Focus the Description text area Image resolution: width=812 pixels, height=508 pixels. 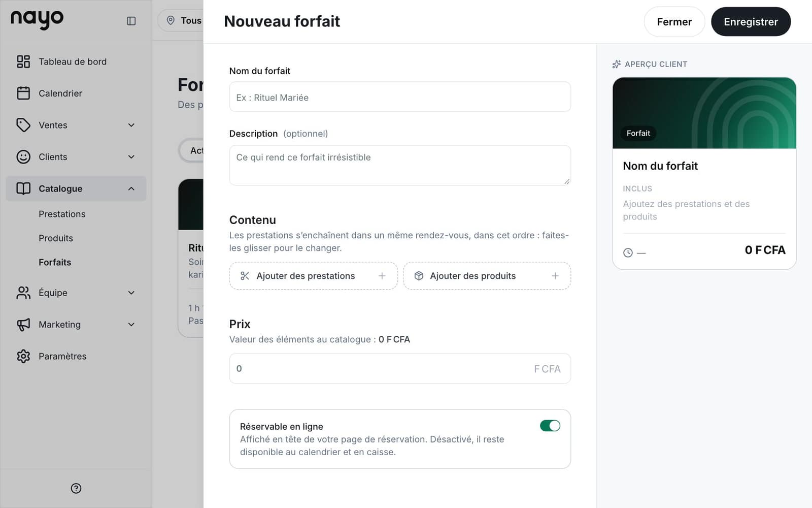400,166
